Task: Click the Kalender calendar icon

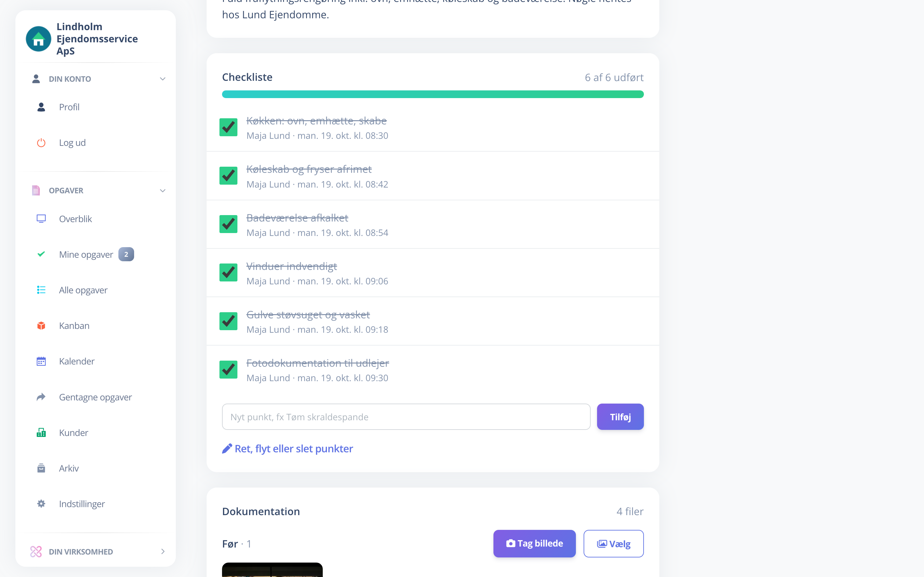Action: pos(41,361)
